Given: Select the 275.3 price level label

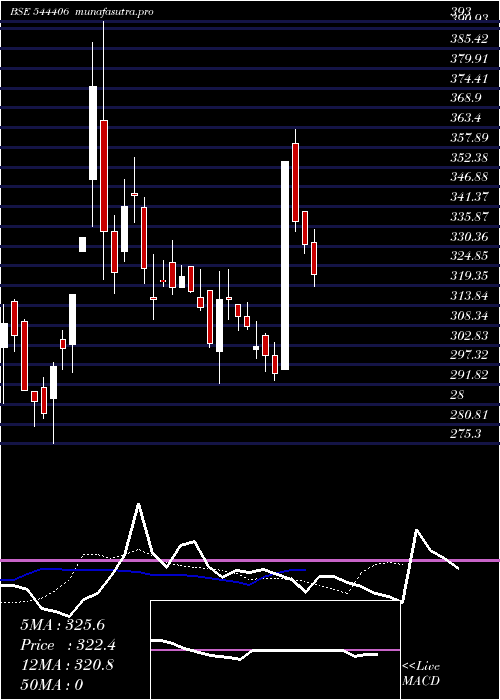Looking at the screenshot, I should click(x=466, y=434).
